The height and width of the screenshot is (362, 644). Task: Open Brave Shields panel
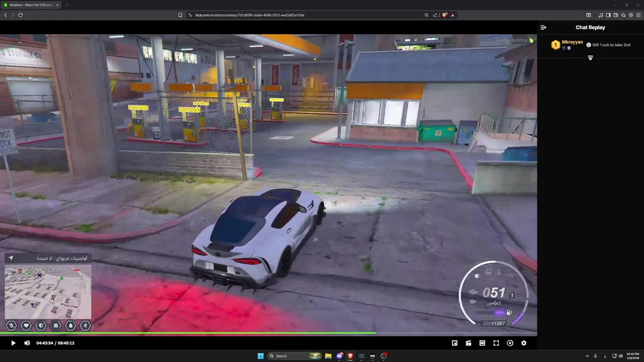444,15
